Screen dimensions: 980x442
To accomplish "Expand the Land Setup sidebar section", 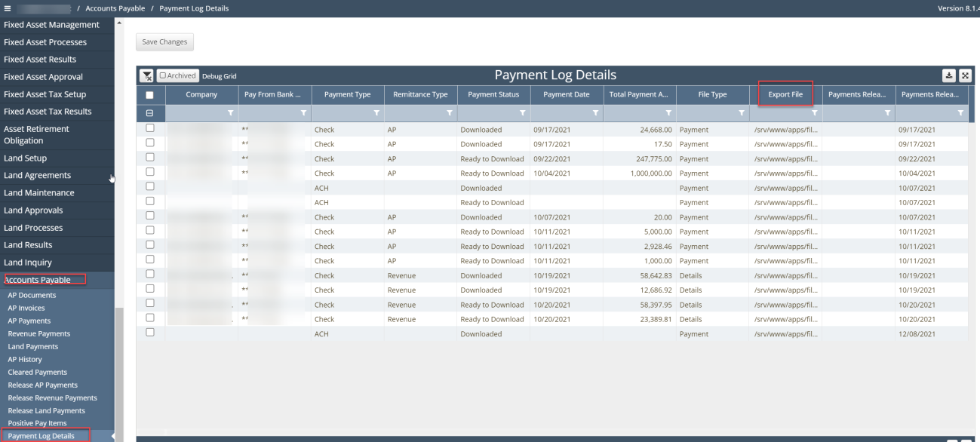I will tap(26, 158).
